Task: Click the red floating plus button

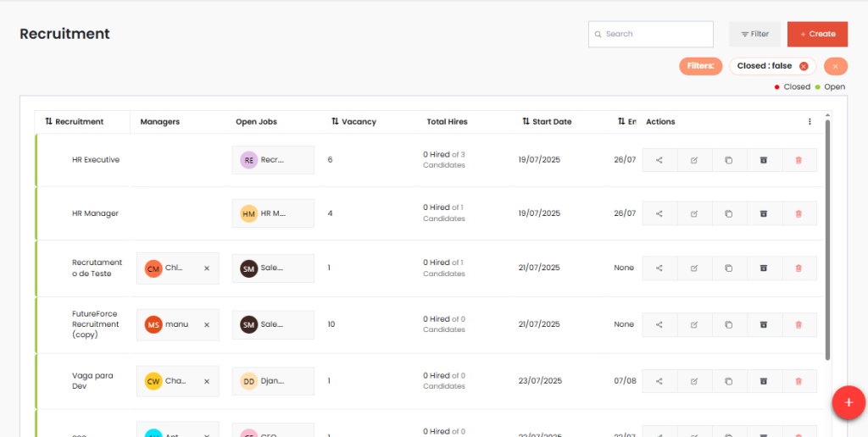Action: [x=848, y=402]
